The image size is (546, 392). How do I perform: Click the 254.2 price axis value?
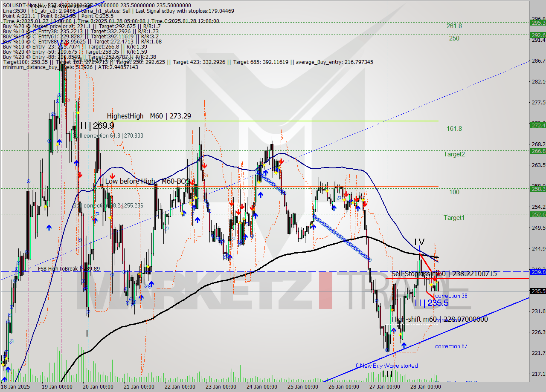point(539,207)
